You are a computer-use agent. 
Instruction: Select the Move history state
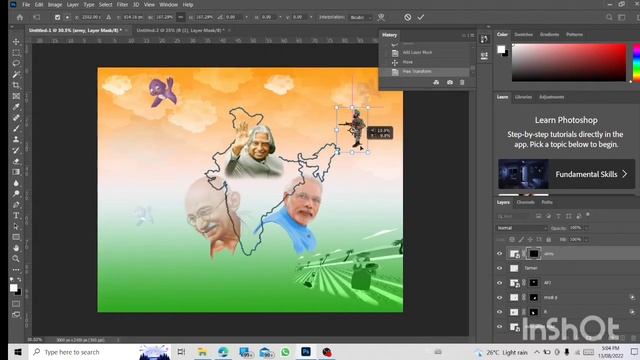pos(424,62)
